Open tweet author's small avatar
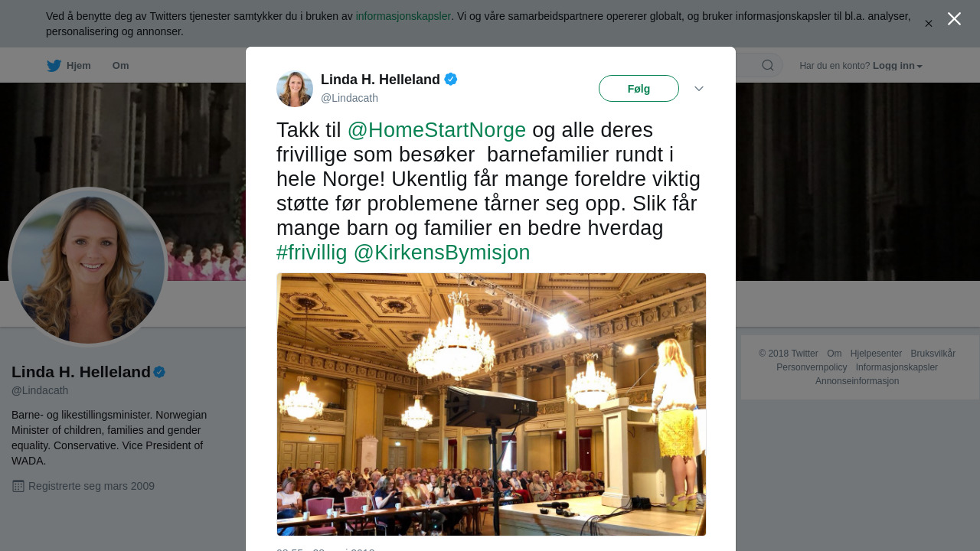The height and width of the screenshot is (551, 980). pos(295,89)
